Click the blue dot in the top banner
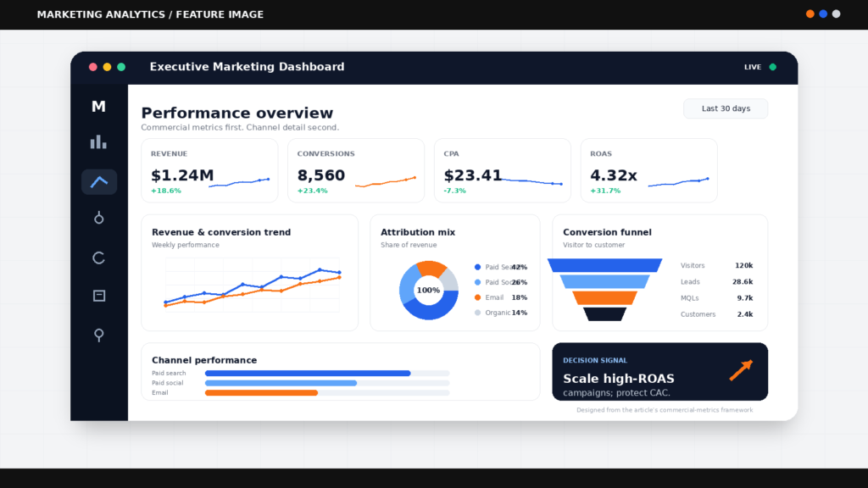This screenshot has width=868, height=488. point(823,14)
